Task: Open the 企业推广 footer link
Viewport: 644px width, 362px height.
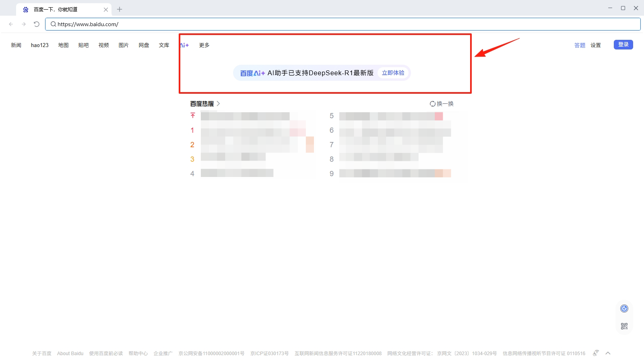Action: 163,354
